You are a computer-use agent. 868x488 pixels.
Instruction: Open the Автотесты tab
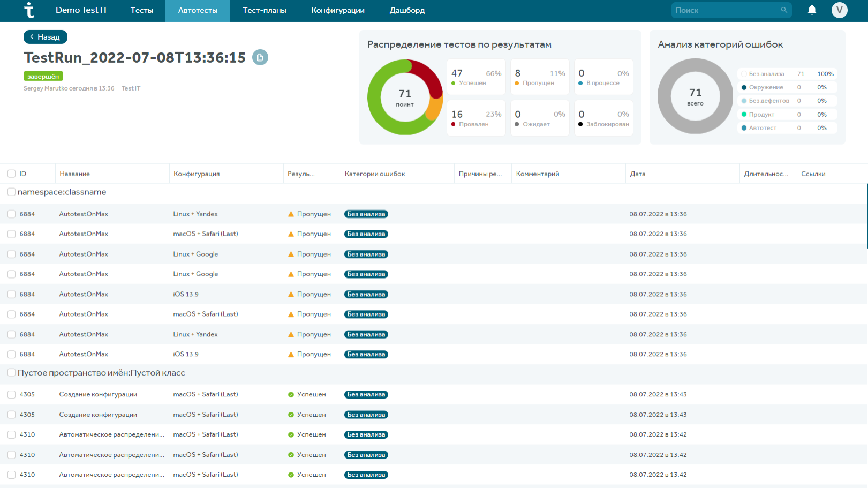[198, 11]
